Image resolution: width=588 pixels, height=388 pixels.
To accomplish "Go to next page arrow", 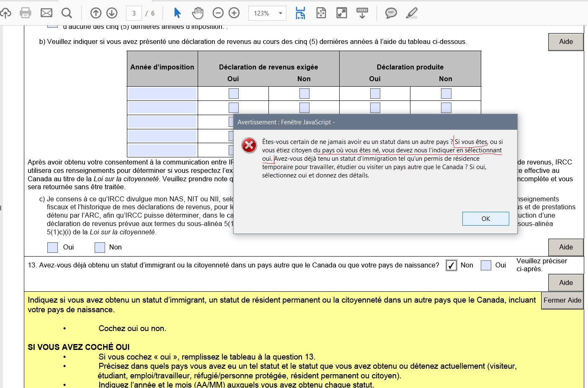I will coord(112,13).
